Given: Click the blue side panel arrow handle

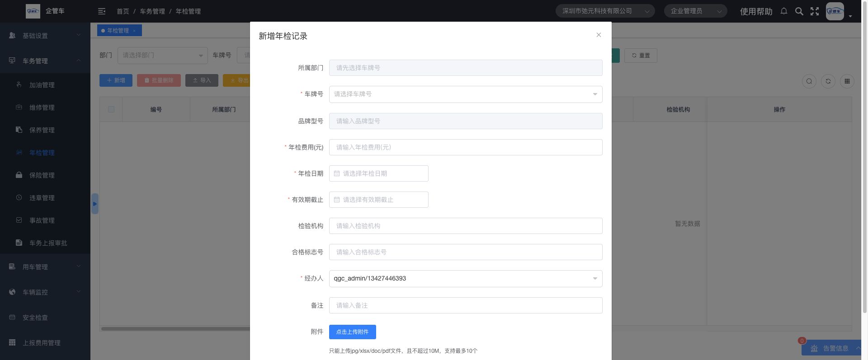Looking at the screenshot, I should click(x=94, y=204).
